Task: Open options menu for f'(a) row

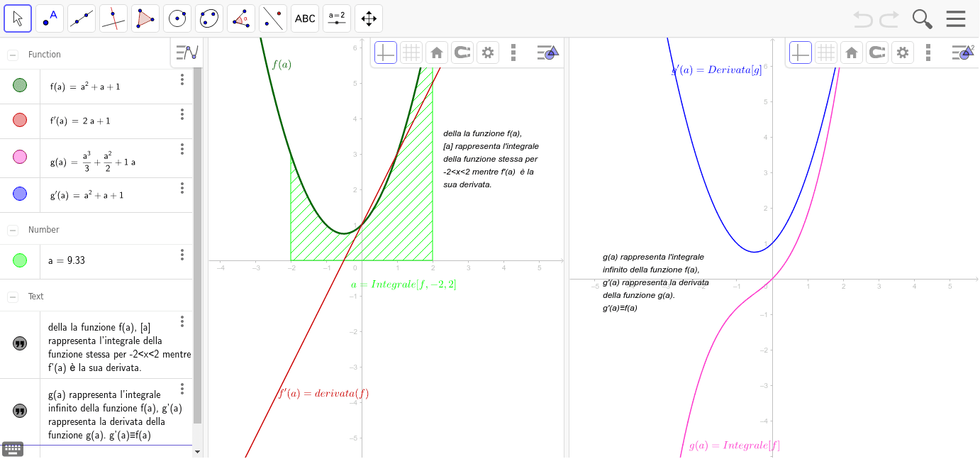Action: coord(182,114)
